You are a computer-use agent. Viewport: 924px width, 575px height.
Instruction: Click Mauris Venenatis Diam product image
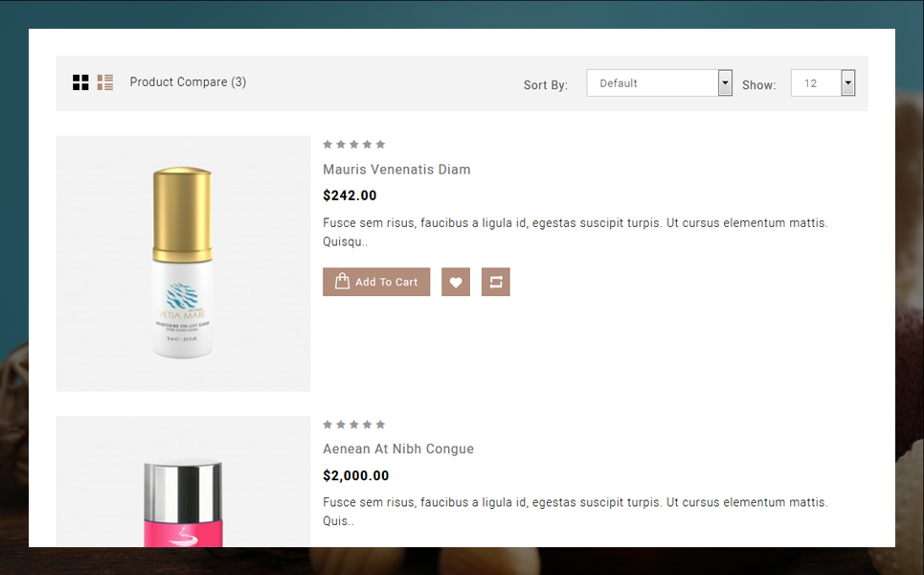coord(183,264)
